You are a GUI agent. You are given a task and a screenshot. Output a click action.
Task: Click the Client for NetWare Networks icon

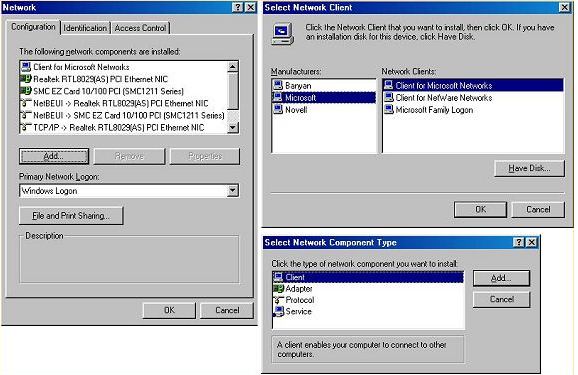[x=389, y=97]
